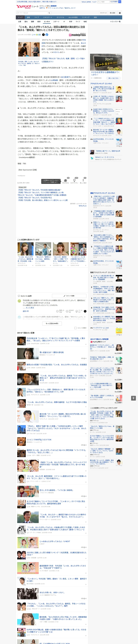
Task: Click コメントを書く button
Action: point(69,296)
